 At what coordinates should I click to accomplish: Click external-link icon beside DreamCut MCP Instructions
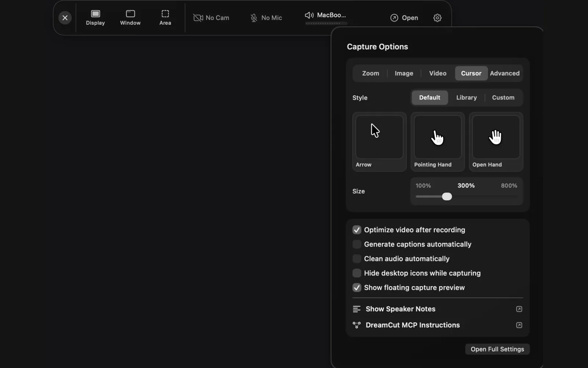point(519,325)
